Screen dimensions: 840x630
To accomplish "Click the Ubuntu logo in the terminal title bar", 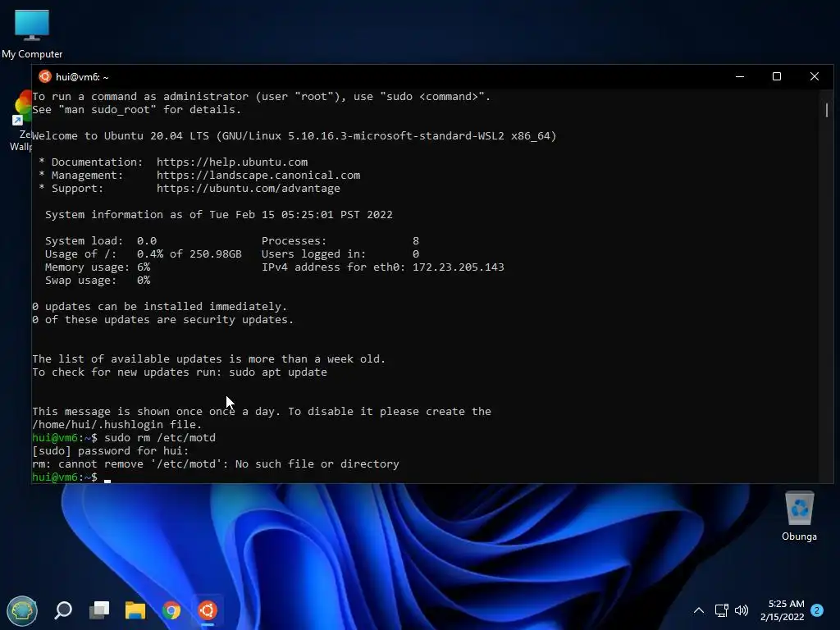I will coord(45,76).
